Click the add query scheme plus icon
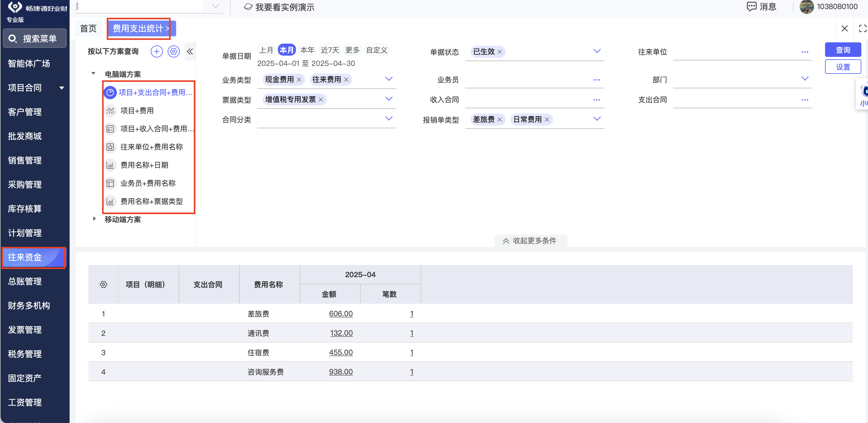The height and width of the screenshot is (423, 868). point(156,51)
